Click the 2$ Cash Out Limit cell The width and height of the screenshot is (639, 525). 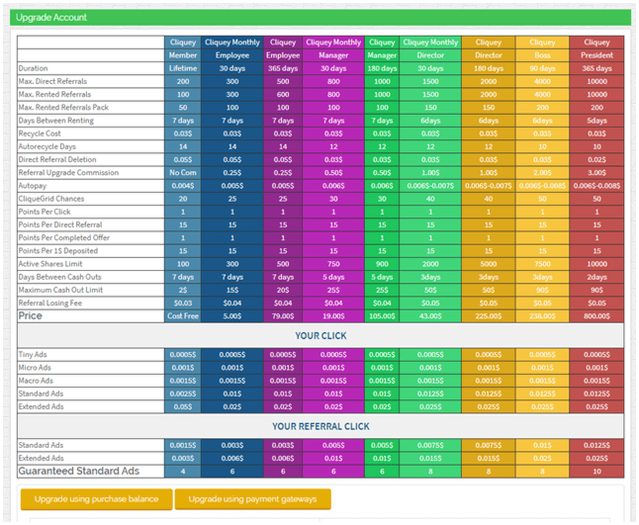click(183, 290)
